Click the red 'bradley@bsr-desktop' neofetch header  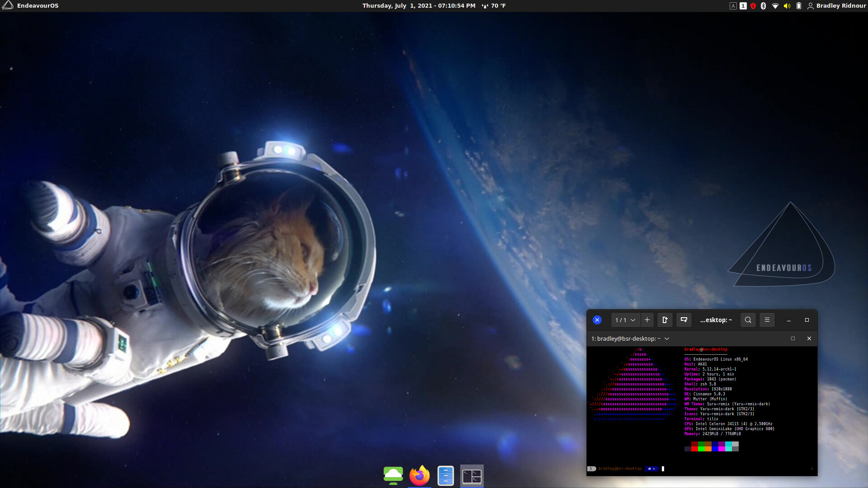[706, 349]
